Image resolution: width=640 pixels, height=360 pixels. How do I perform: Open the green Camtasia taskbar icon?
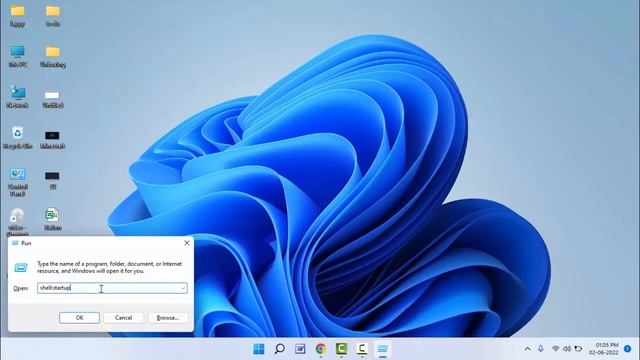coord(341,349)
